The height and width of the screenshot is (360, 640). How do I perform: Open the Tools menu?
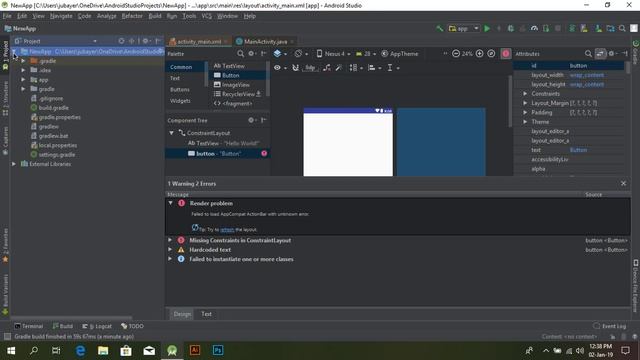tap(189, 16)
